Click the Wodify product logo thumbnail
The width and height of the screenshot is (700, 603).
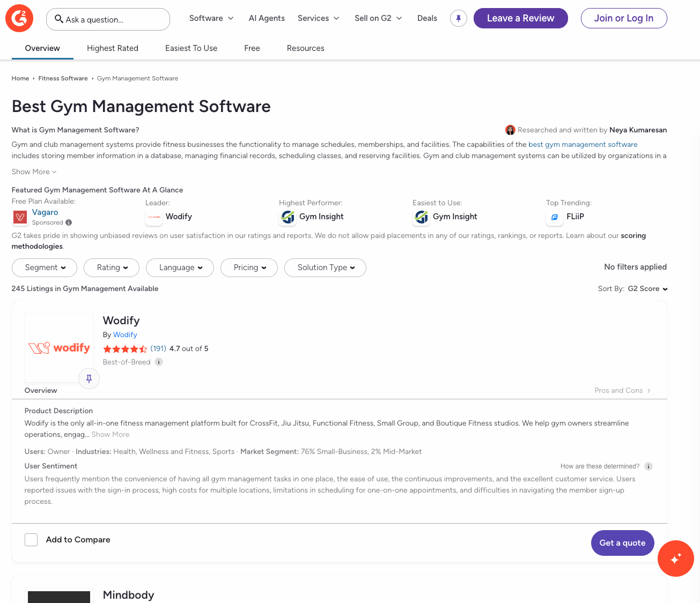59,348
